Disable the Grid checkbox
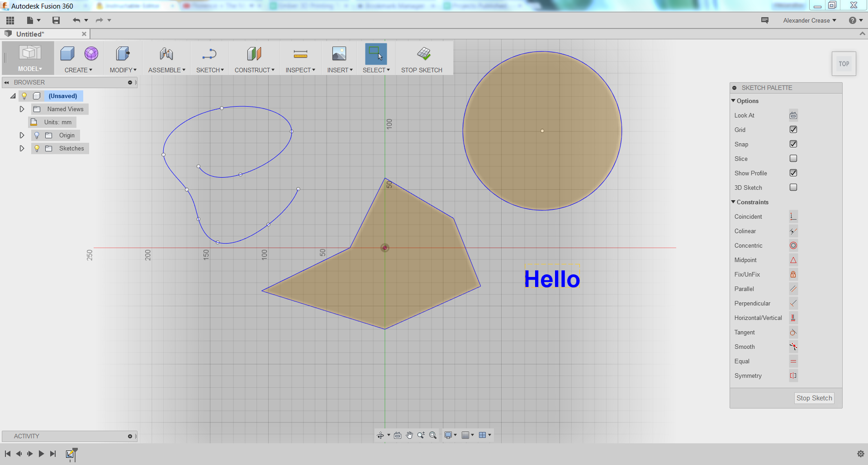The height and width of the screenshot is (465, 868). pos(793,129)
